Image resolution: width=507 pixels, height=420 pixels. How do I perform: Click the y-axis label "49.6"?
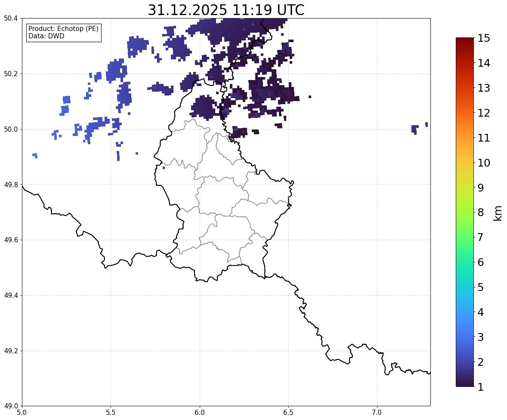point(11,240)
